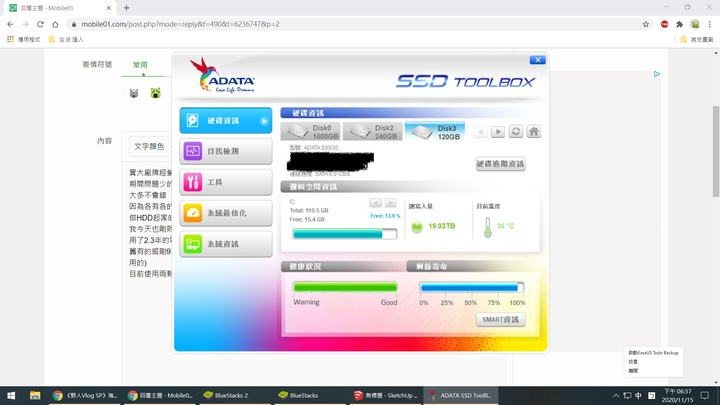
Task: Open the 應用程式 apps bookmark
Action: (23, 39)
